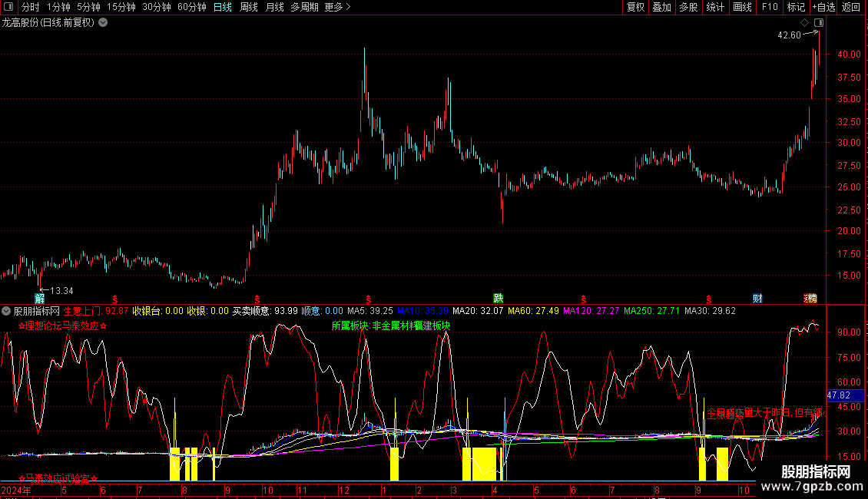Add stock via +自选 button
The image size is (868, 499).
tap(823, 7)
